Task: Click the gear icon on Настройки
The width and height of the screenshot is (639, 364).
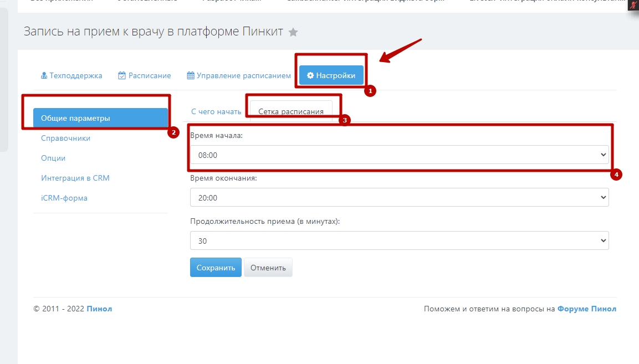Action: [310, 75]
